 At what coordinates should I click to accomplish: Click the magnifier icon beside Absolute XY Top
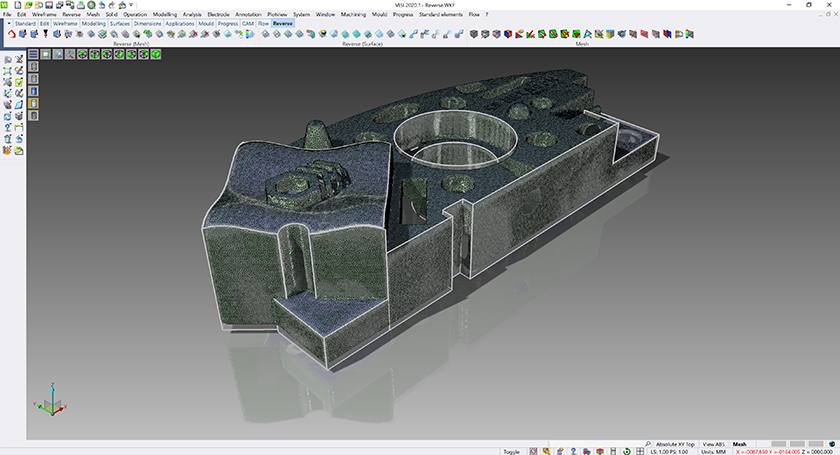649,443
